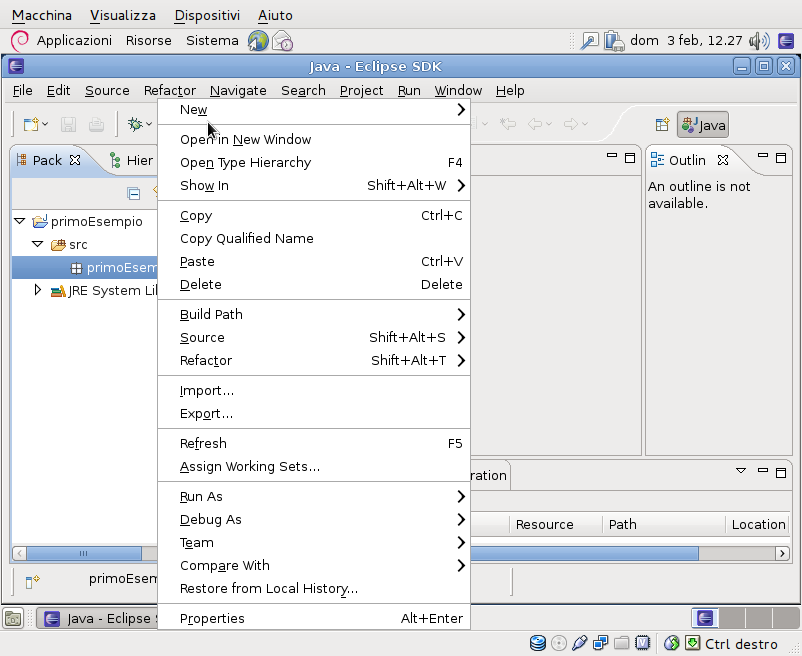Click the Save toolbar icon

(x=69, y=124)
